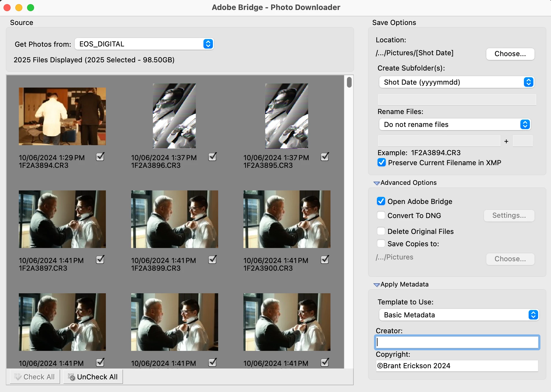Image resolution: width=551 pixels, height=392 pixels.
Task: Click Choose button for save Location
Action: 510,54
